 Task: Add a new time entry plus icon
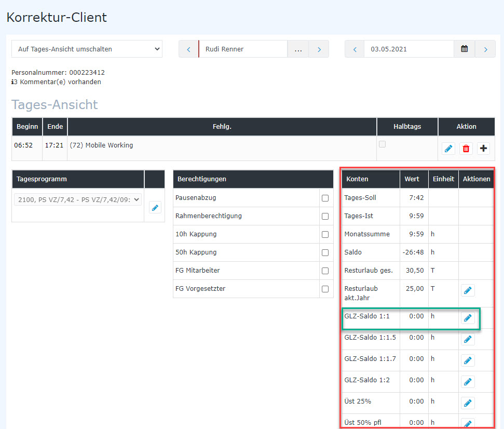[x=483, y=149]
